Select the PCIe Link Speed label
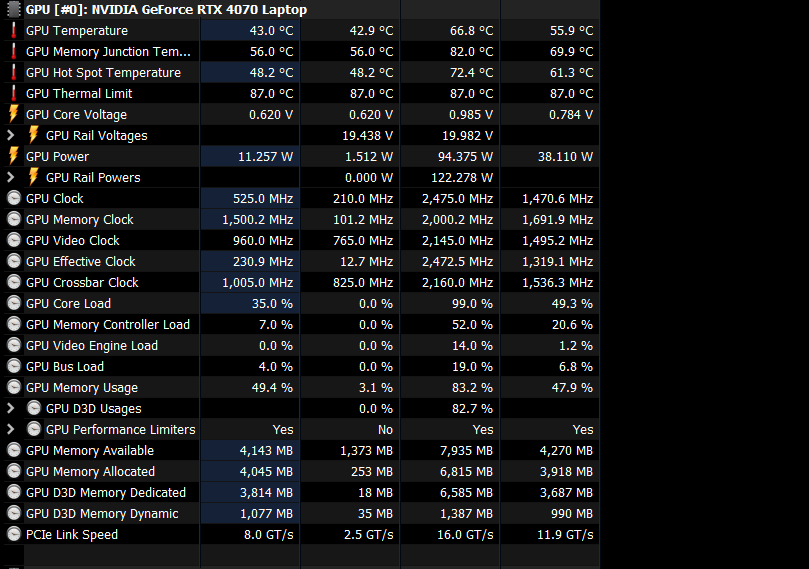Viewport: 809px width, 569px height. 72,535
